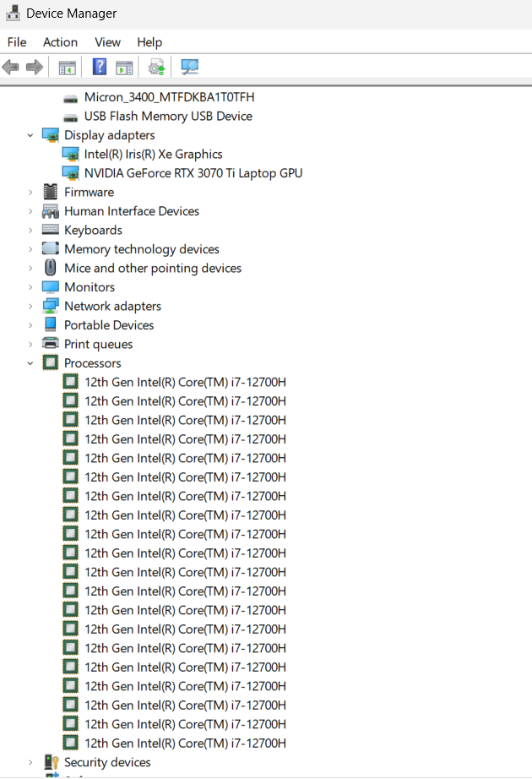The image size is (532, 779).
Task: Open the File menu
Action: click(17, 42)
